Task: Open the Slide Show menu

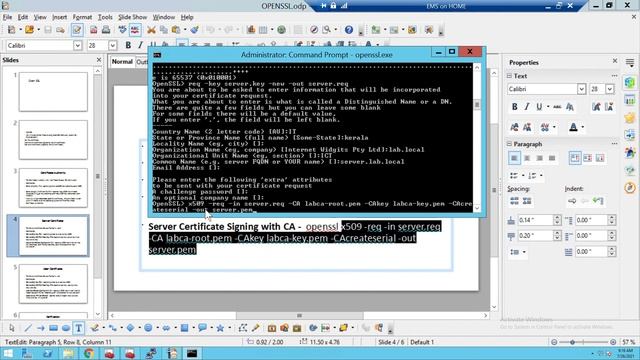Action: pyautogui.click(x=132, y=17)
